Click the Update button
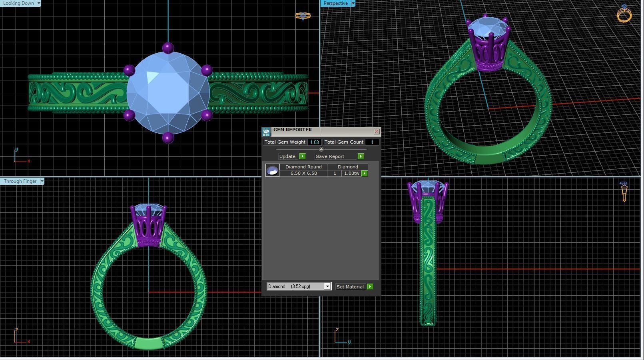Viewport: 644px width, 360px height. click(288, 156)
